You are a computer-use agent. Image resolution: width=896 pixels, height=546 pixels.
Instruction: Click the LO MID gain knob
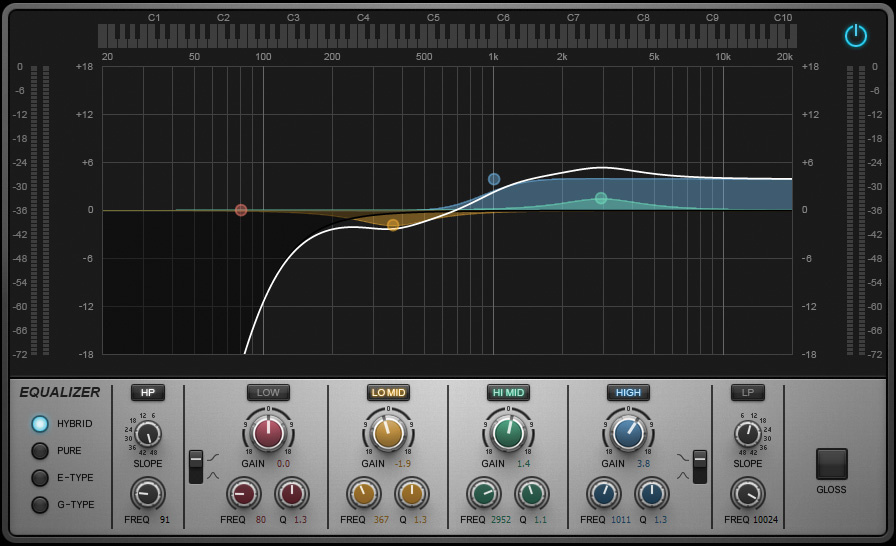tap(388, 433)
